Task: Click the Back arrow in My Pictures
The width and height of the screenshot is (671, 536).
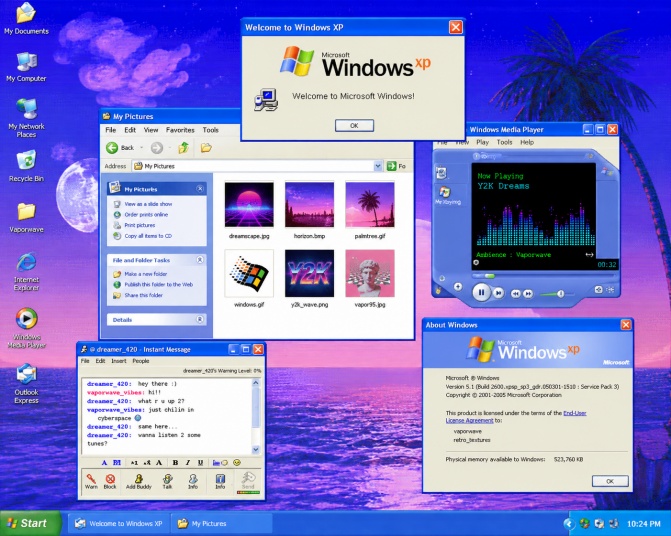Action: point(112,148)
